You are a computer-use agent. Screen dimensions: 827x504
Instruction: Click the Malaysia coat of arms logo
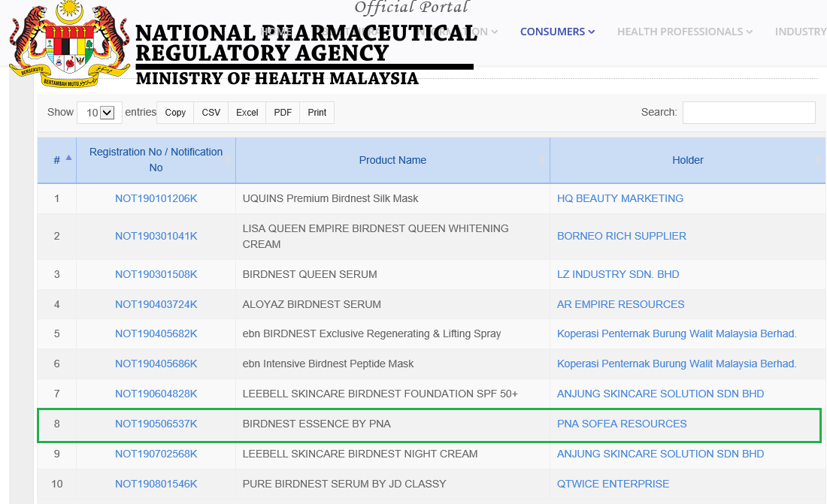point(70,44)
